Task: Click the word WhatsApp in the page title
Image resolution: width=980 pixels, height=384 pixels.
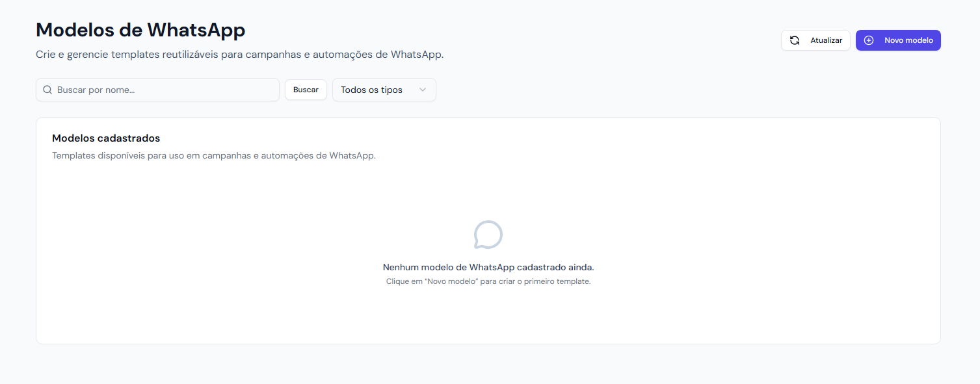Action: pyautogui.click(x=196, y=30)
